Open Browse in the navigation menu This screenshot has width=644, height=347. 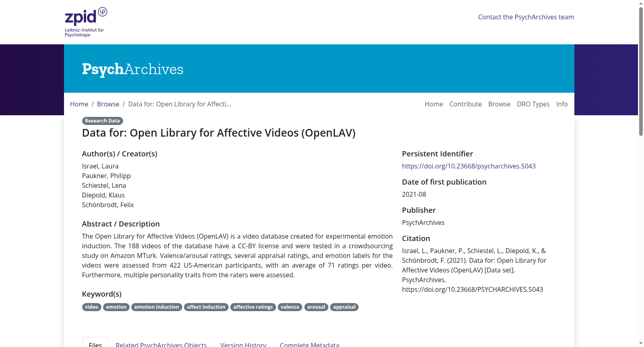point(499,104)
